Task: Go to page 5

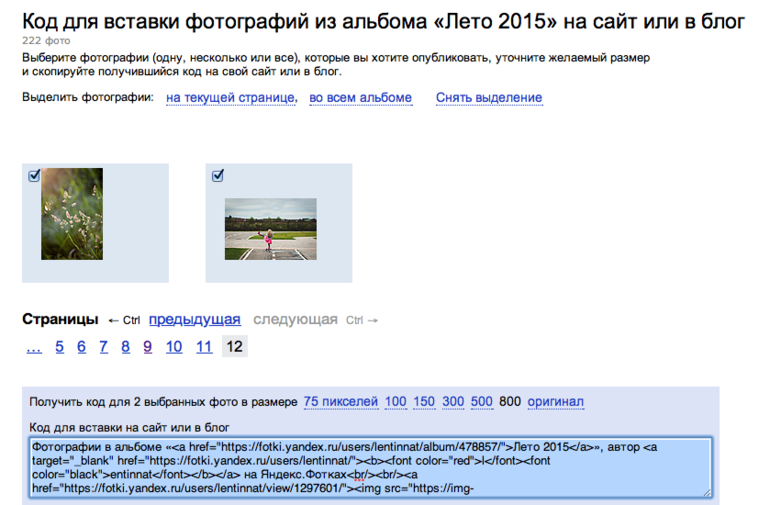Action: point(59,347)
